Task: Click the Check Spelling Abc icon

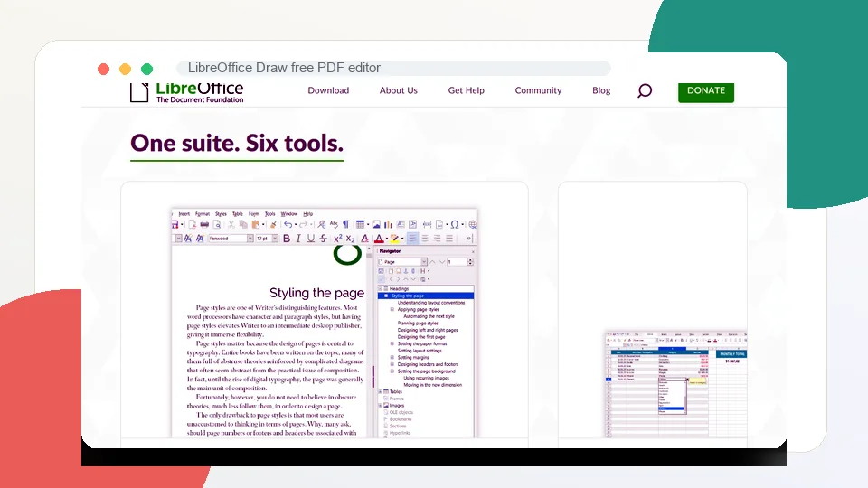Action: point(334,224)
